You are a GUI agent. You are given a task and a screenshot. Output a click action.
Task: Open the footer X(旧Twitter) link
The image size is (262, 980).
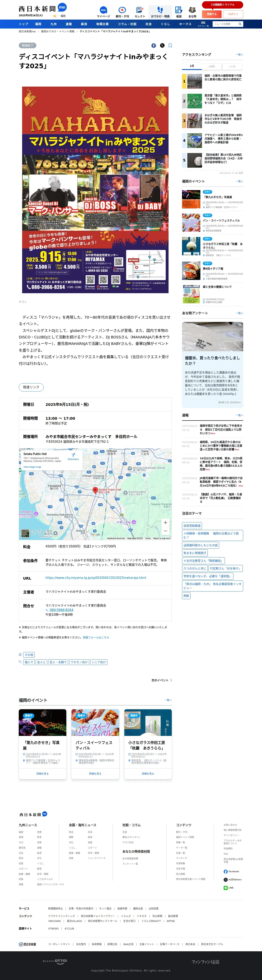(x=232, y=880)
